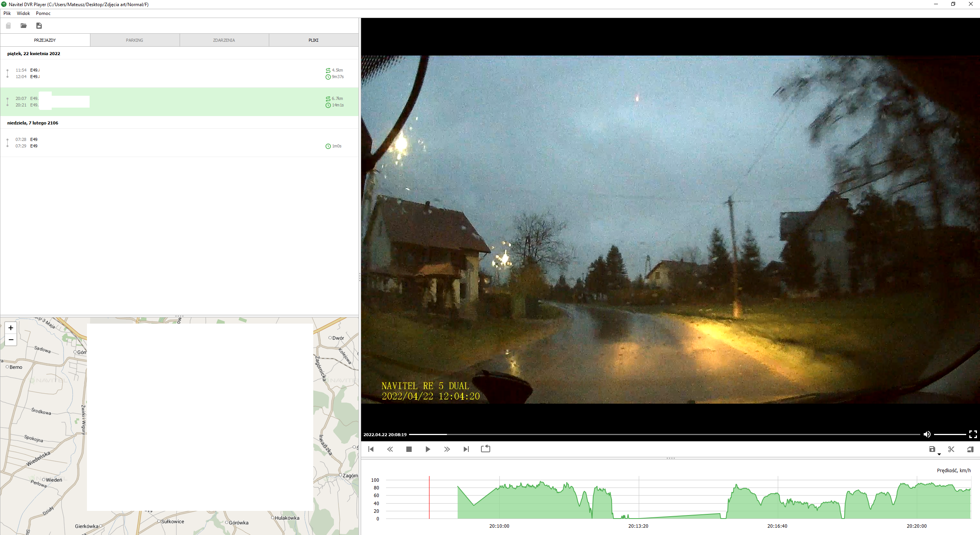This screenshot has height=535, width=980.
Task: Mute the speaker volume icon
Action: click(x=927, y=434)
